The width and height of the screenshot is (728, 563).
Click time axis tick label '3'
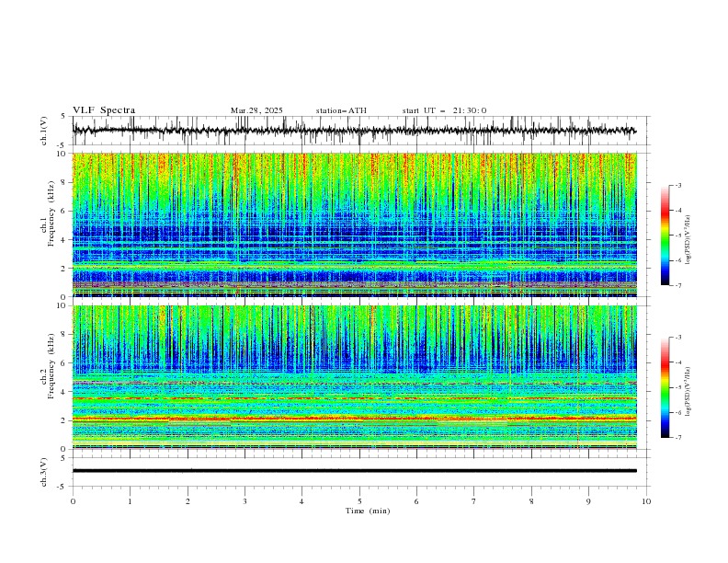click(x=245, y=501)
